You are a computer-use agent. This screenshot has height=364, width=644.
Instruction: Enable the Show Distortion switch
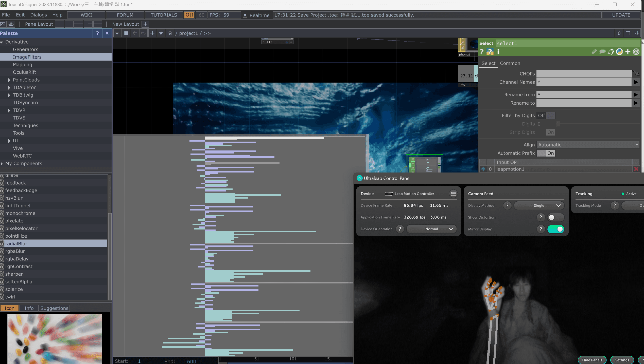pyautogui.click(x=555, y=217)
